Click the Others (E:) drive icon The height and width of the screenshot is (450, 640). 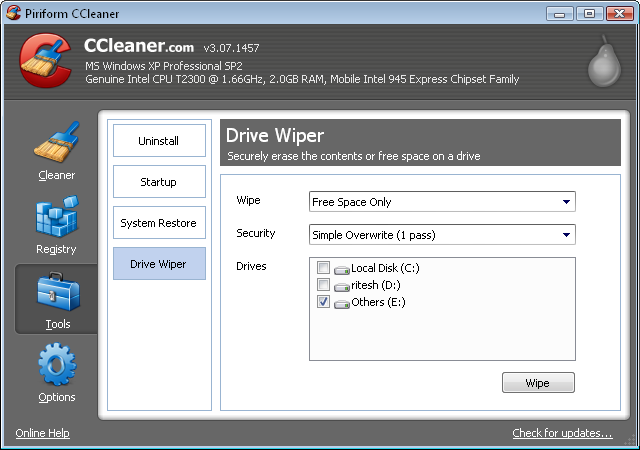(342, 304)
